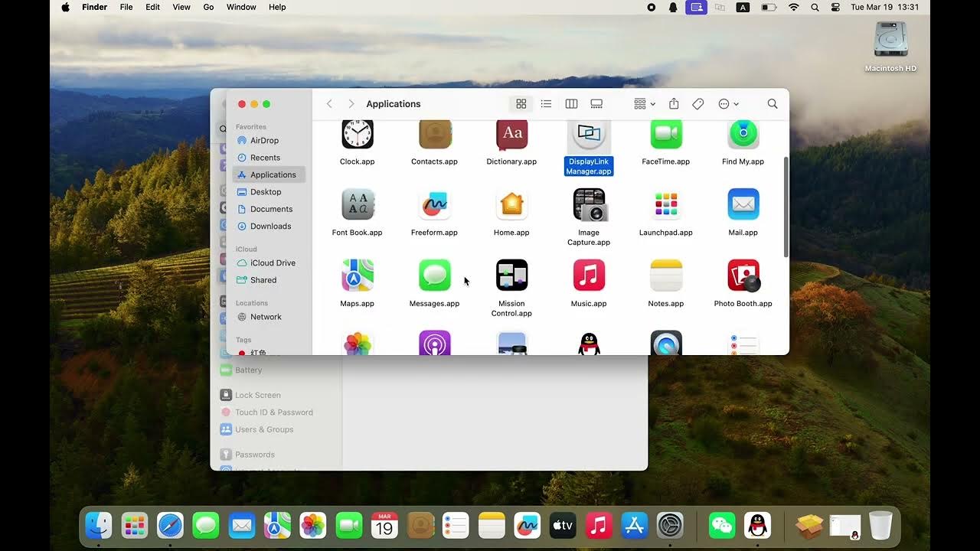
Task: Select DisplayLink Manager.app icon
Action: tap(589, 135)
